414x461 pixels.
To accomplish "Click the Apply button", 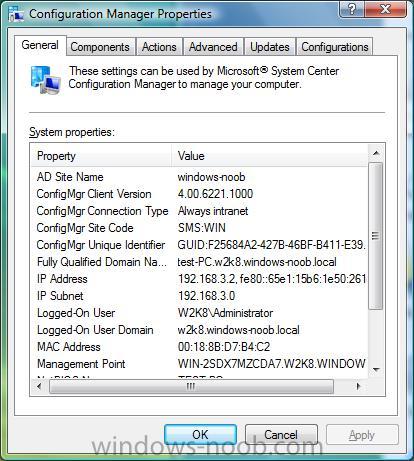I will [362, 435].
